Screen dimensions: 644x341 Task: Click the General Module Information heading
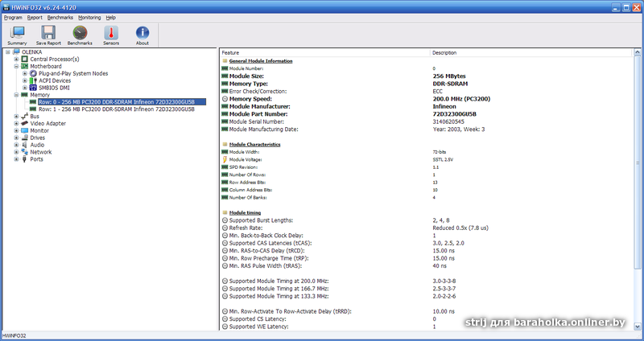(261, 61)
